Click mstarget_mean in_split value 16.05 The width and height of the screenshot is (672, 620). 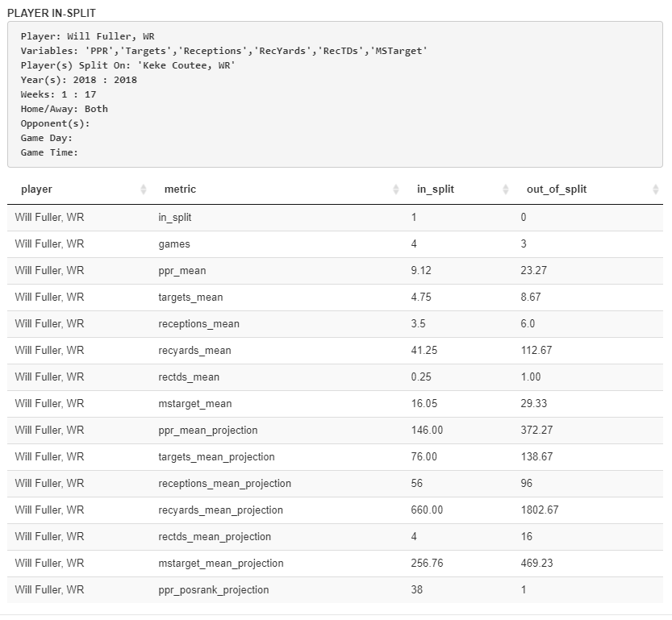tap(424, 404)
